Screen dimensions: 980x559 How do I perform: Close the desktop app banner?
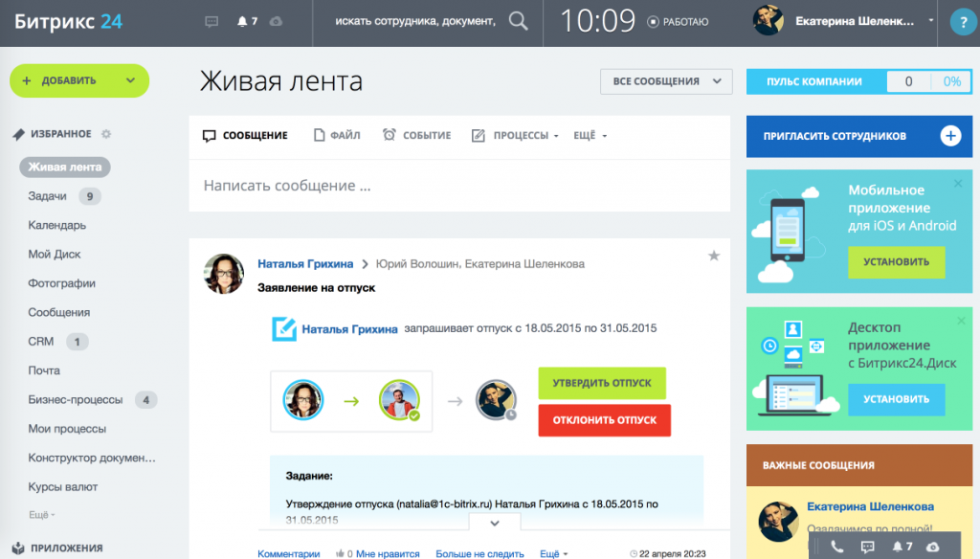coord(961,321)
